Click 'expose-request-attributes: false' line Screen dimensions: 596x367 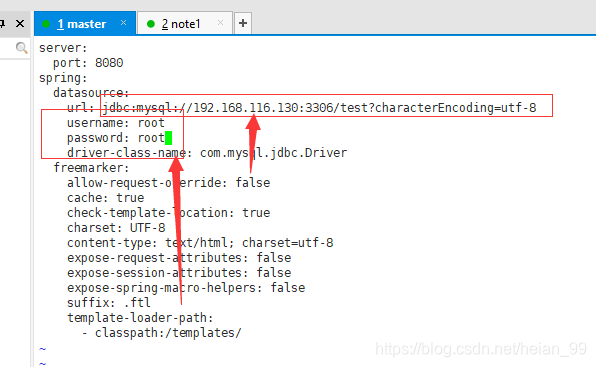coord(179,258)
